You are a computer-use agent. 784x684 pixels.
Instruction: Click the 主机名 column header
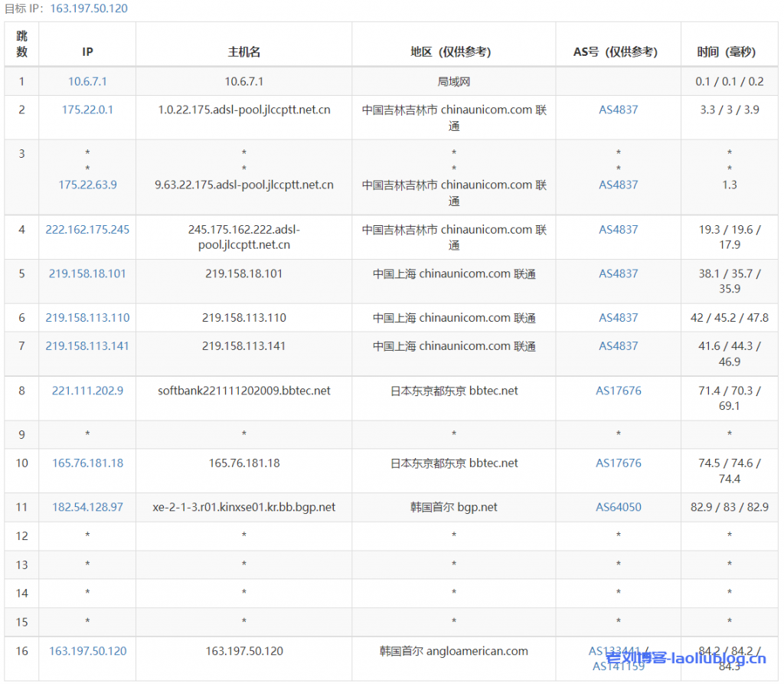[243, 52]
